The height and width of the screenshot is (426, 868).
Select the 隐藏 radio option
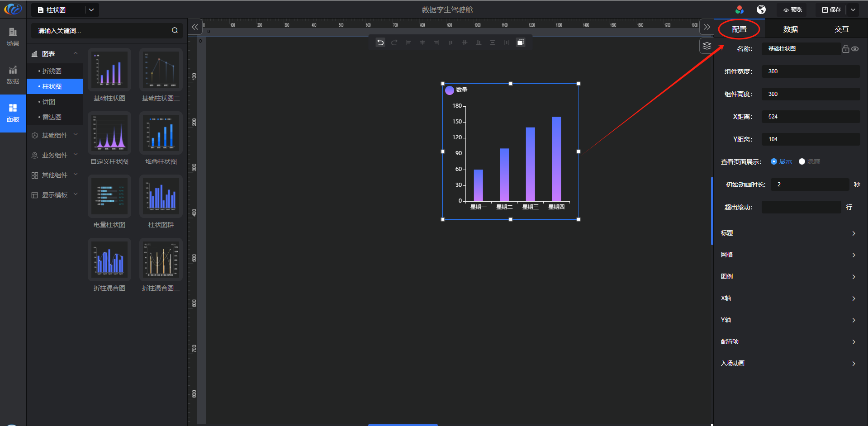[x=802, y=161]
